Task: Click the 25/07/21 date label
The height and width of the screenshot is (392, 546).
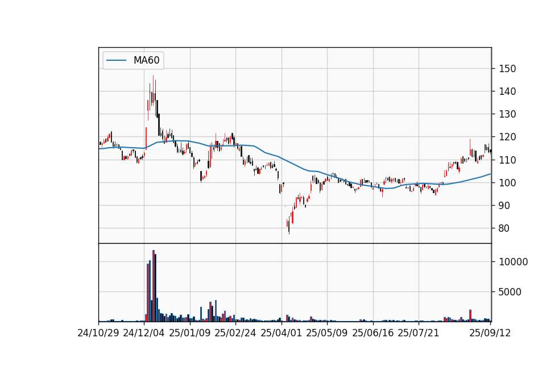Action: click(419, 333)
